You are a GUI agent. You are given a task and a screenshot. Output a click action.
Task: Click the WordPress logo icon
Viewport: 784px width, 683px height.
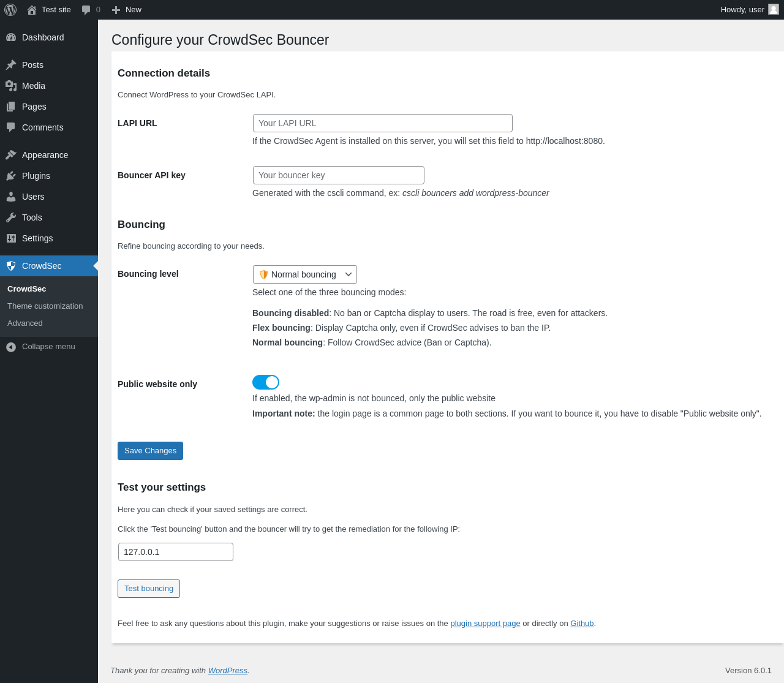tap(10, 10)
